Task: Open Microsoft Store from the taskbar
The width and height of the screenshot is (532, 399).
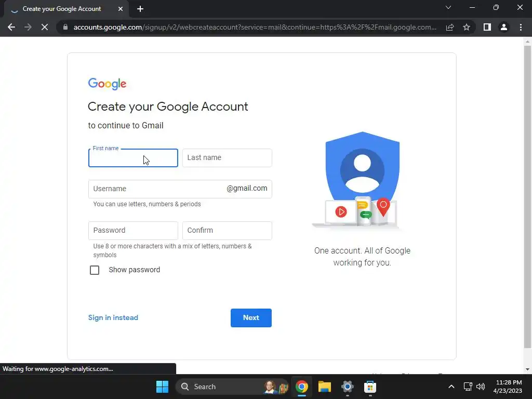Action: (x=370, y=387)
